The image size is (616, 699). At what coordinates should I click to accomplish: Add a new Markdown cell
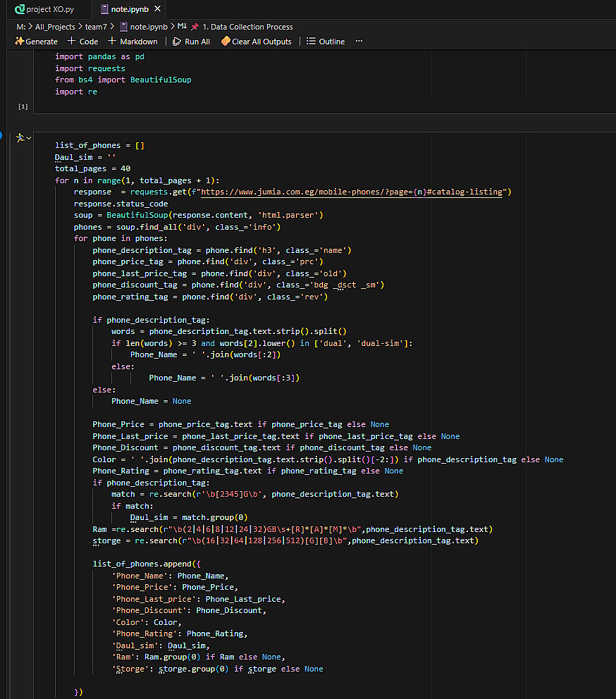click(133, 42)
